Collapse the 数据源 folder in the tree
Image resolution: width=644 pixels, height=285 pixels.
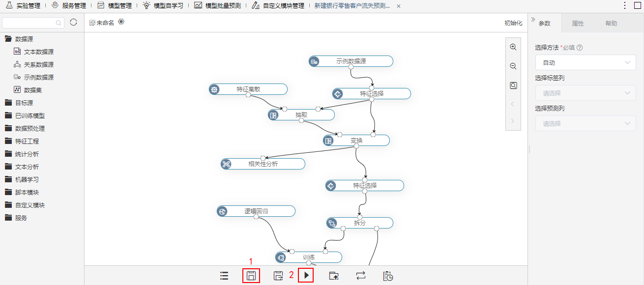coord(19,39)
